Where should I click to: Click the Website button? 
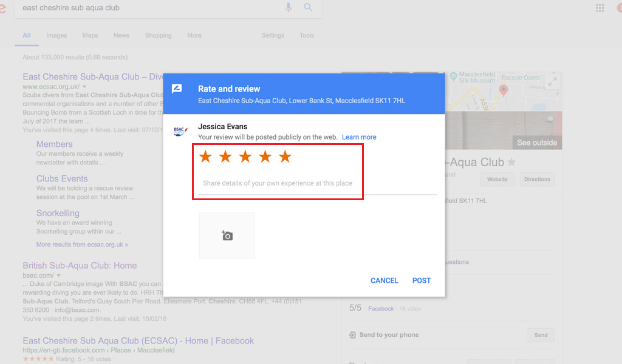point(497,180)
